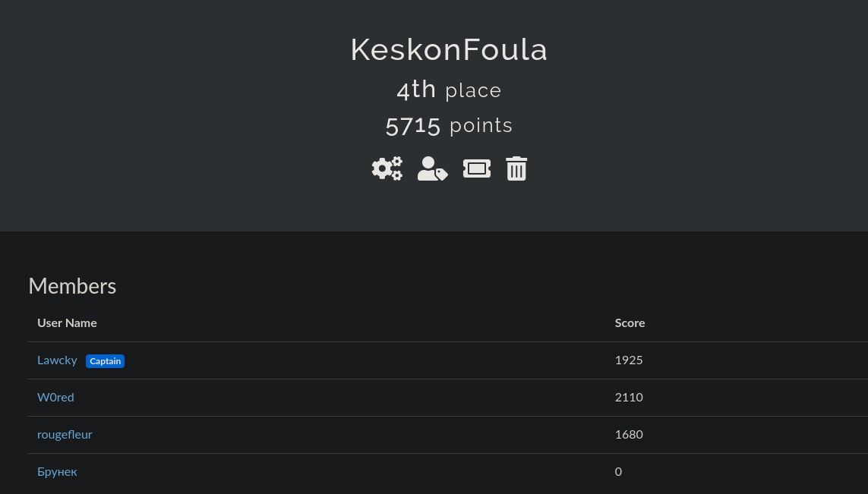
Task: Click the Score column header
Action: [x=630, y=323]
